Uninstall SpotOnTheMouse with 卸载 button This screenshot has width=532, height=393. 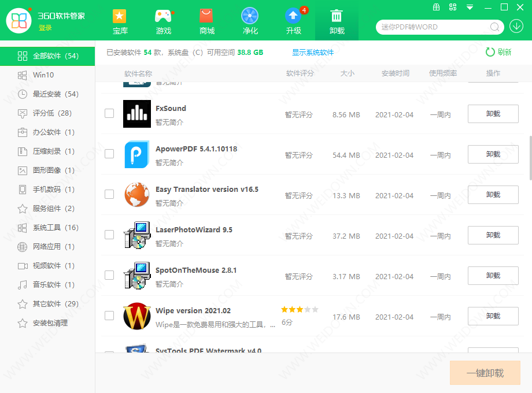tap(493, 275)
